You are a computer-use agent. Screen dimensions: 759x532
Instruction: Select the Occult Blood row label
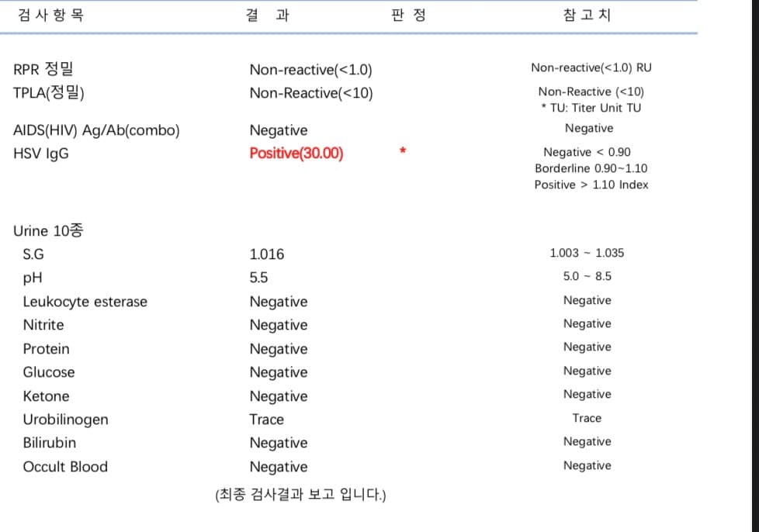[65, 467]
